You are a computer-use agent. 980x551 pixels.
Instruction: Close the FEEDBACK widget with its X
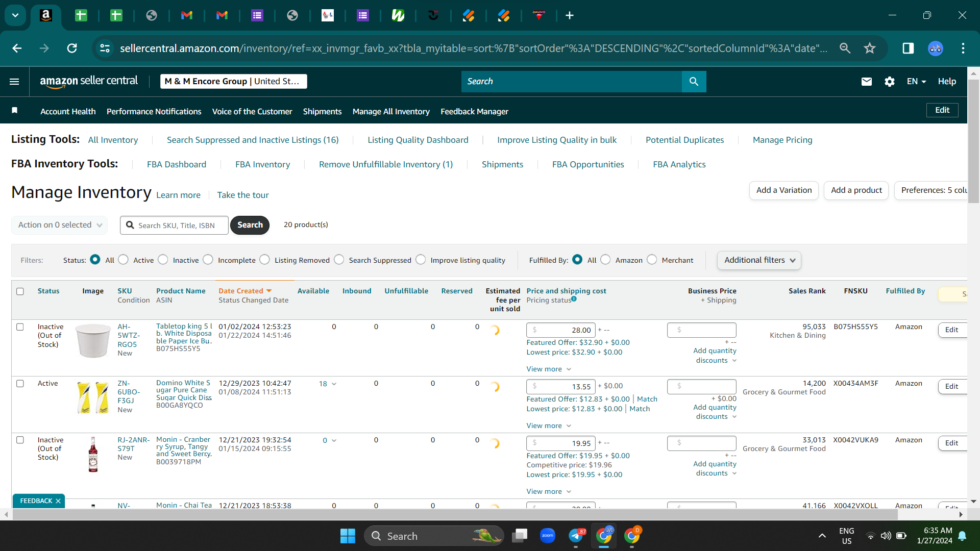(58, 501)
